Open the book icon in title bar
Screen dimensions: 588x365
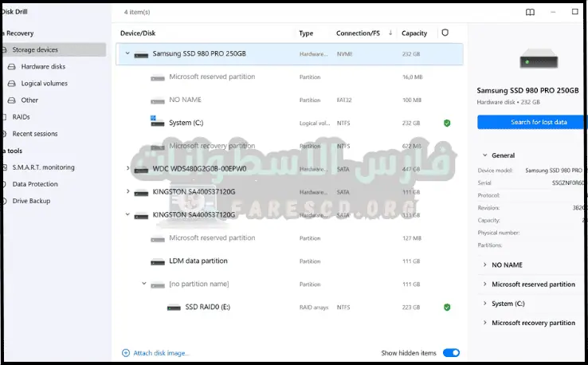tap(530, 13)
